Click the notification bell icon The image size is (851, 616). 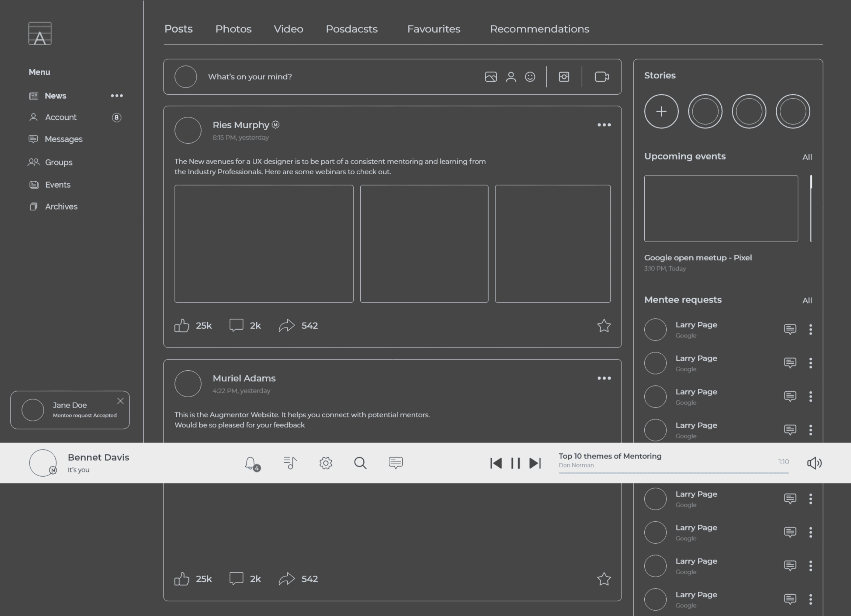pos(251,463)
